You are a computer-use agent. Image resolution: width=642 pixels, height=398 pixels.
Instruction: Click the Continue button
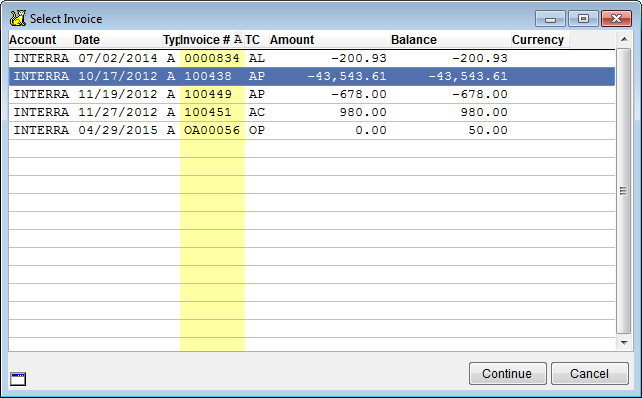(508, 373)
